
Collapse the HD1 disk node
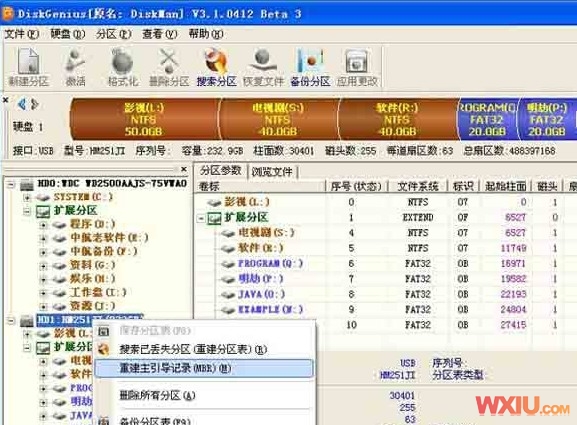pos(11,321)
